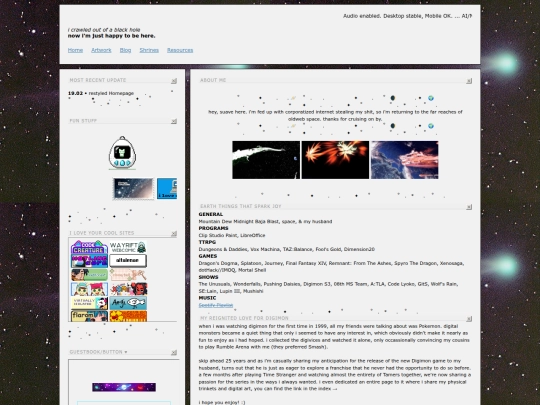The width and height of the screenshot is (540, 405).
Task: Open the Wayrift Webcomic badge
Action: [x=128, y=247]
